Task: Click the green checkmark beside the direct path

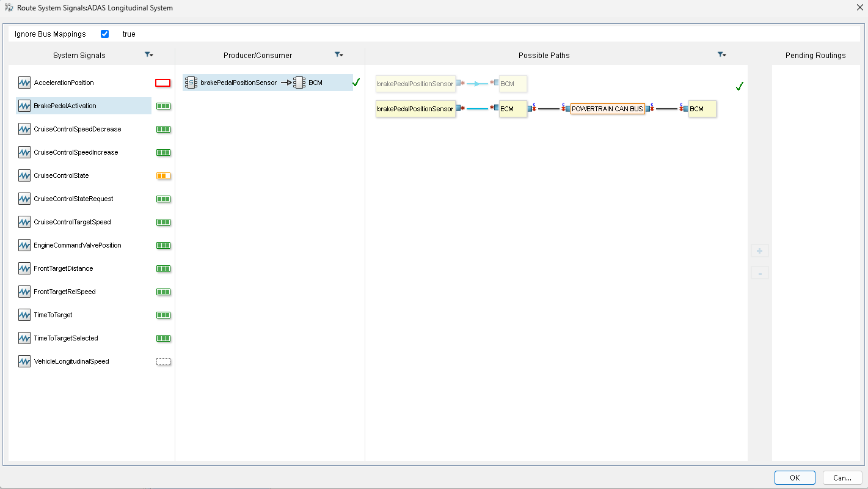Action: [739, 86]
